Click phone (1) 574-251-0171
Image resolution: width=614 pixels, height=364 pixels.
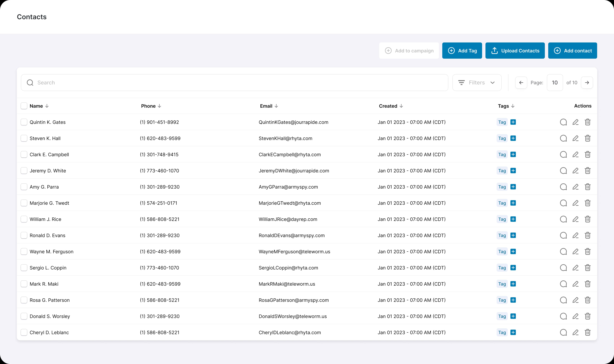[159, 203]
